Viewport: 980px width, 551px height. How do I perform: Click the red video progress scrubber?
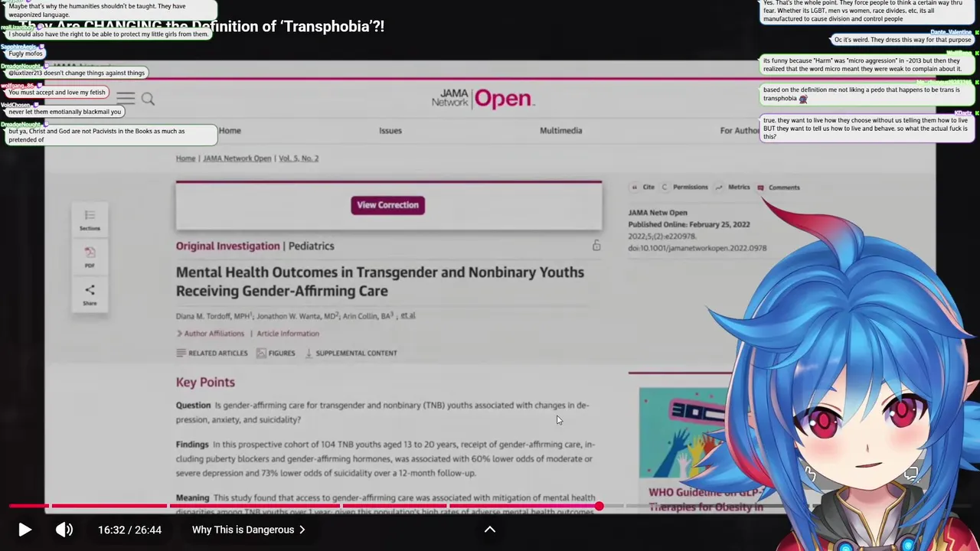coord(599,506)
